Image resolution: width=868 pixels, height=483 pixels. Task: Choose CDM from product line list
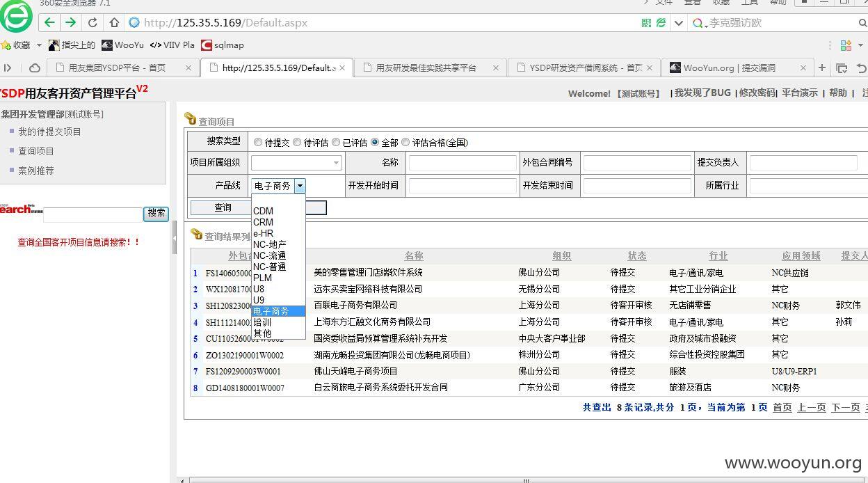pos(278,211)
